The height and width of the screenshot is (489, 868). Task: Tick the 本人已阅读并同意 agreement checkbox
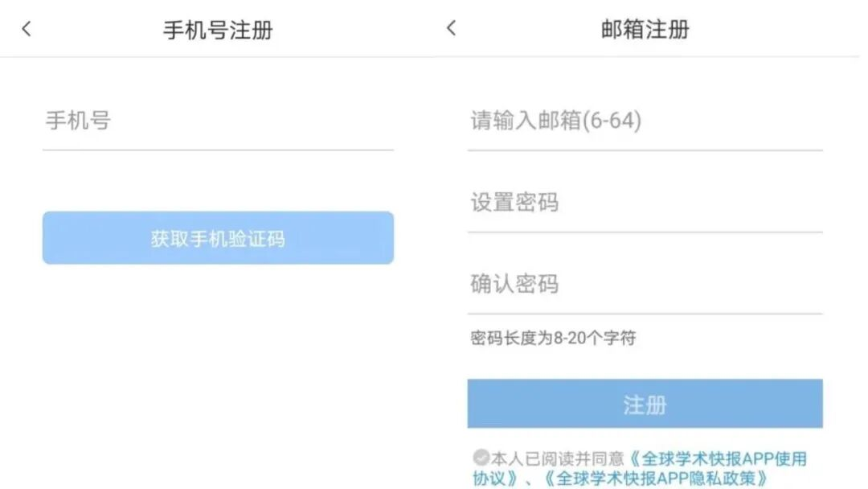pos(481,458)
